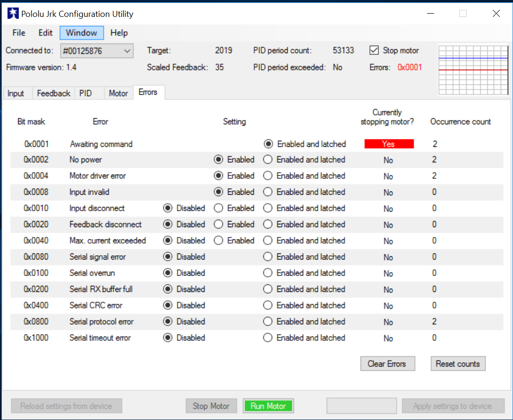Select Enabled for Feedback disconnect

[x=234, y=224]
